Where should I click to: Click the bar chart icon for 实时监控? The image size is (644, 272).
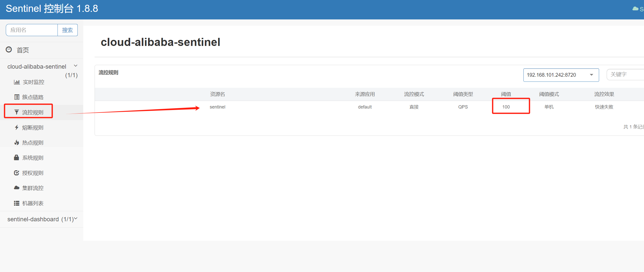coord(17,82)
